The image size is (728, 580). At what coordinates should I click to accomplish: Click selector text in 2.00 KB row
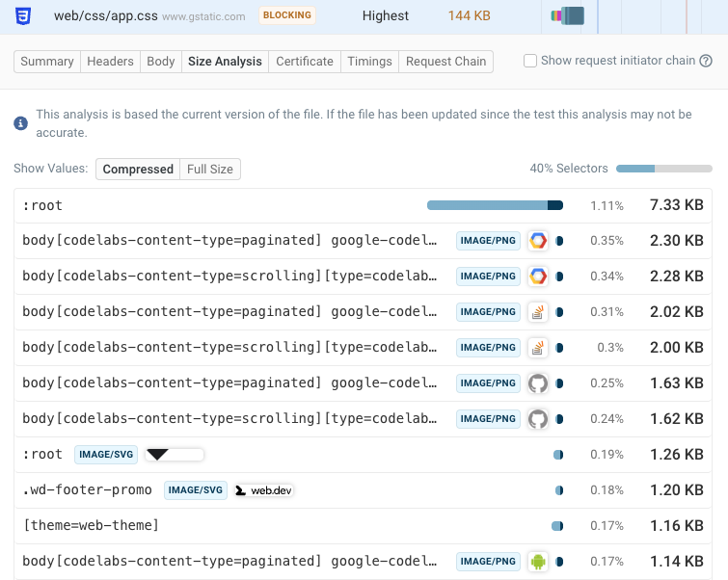point(229,348)
